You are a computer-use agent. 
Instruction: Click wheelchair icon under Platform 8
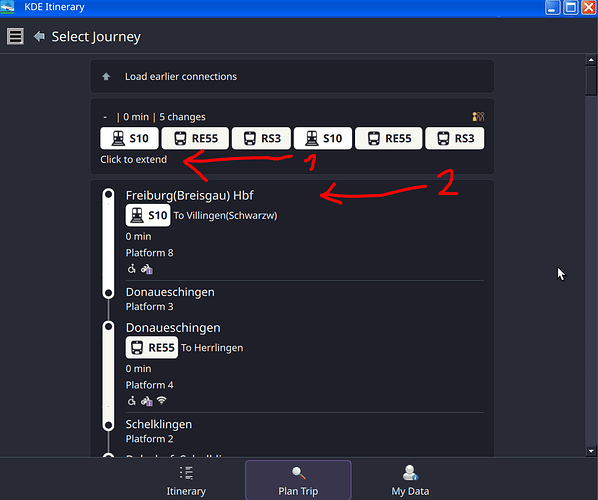[132, 269]
